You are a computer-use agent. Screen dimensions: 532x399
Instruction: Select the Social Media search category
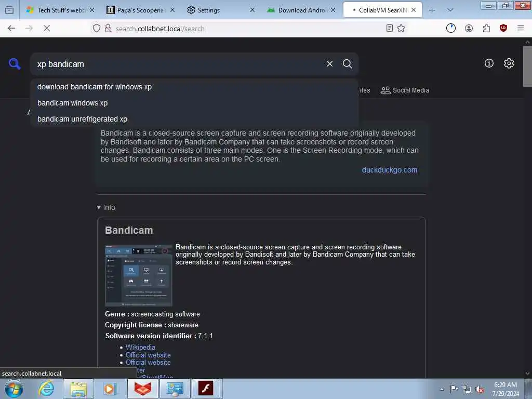405,90
